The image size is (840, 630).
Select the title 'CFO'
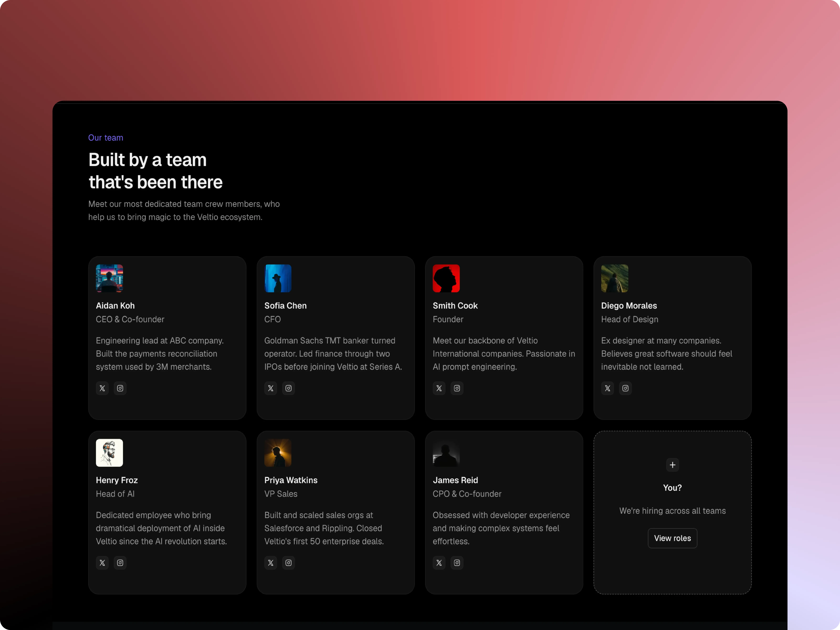(x=273, y=319)
